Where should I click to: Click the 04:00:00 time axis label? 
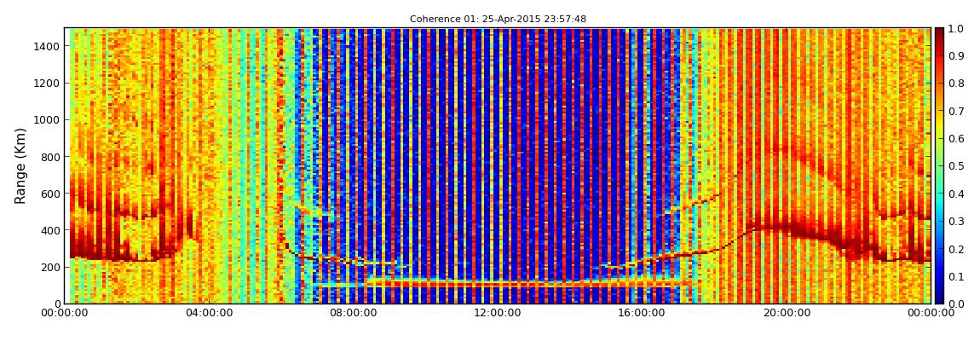(x=210, y=313)
